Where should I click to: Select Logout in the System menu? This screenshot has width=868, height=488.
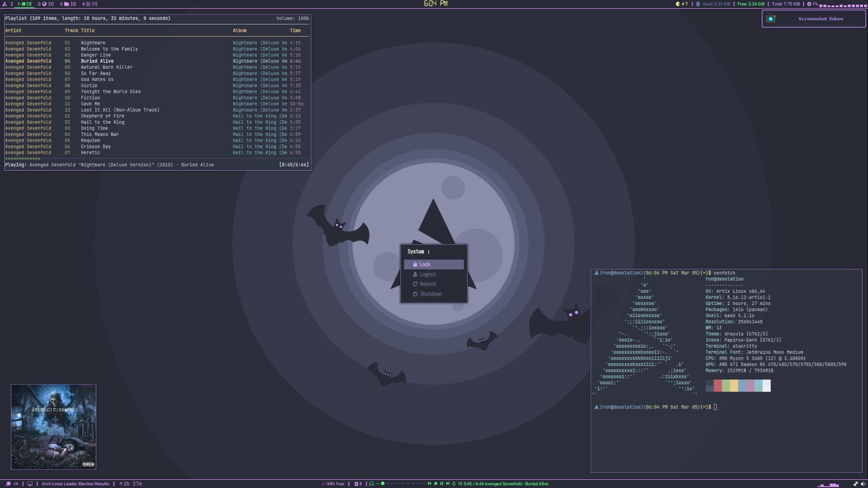tap(434, 274)
